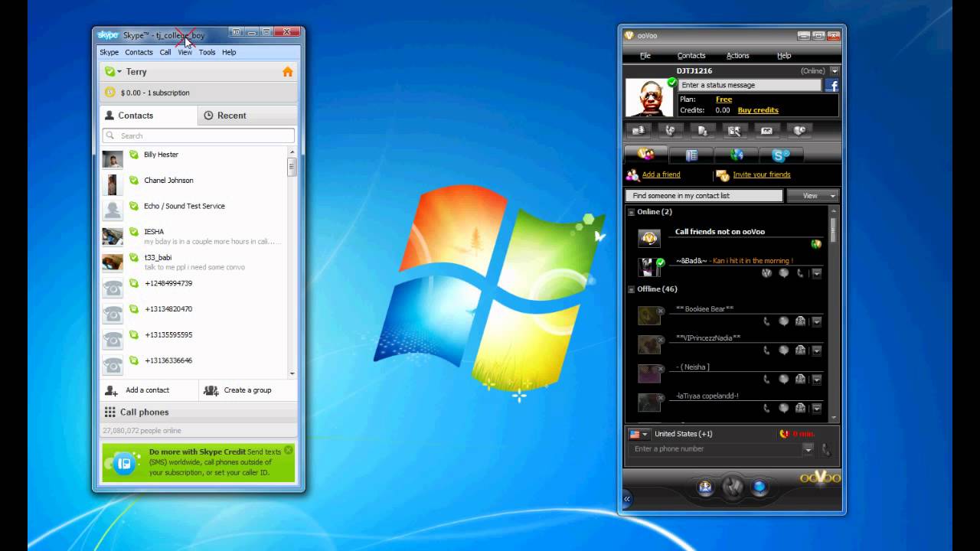Open the United States country flag dropdown

(639, 434)
